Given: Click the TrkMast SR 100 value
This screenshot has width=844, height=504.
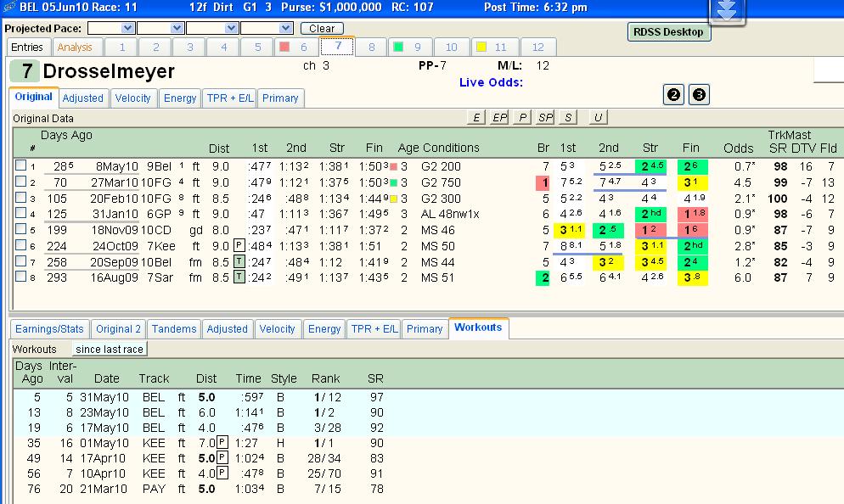Looking at the screenshot, I should (778, 199).
